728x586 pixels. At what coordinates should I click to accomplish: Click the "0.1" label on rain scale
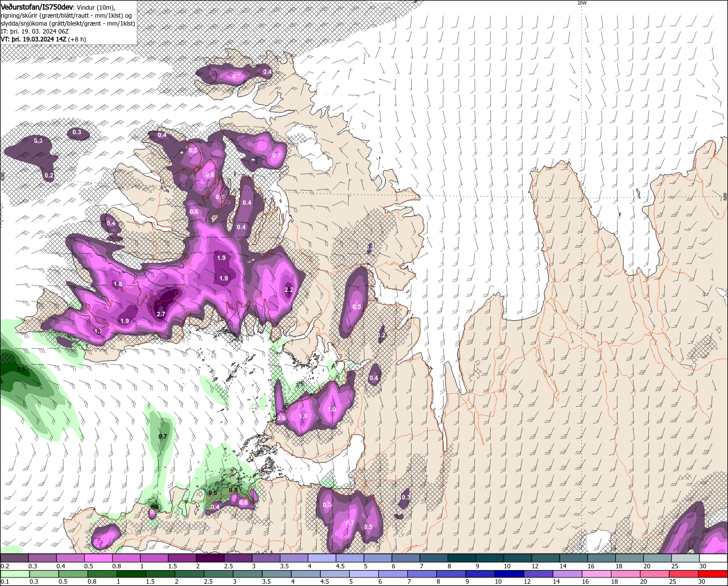coord(5,581)
